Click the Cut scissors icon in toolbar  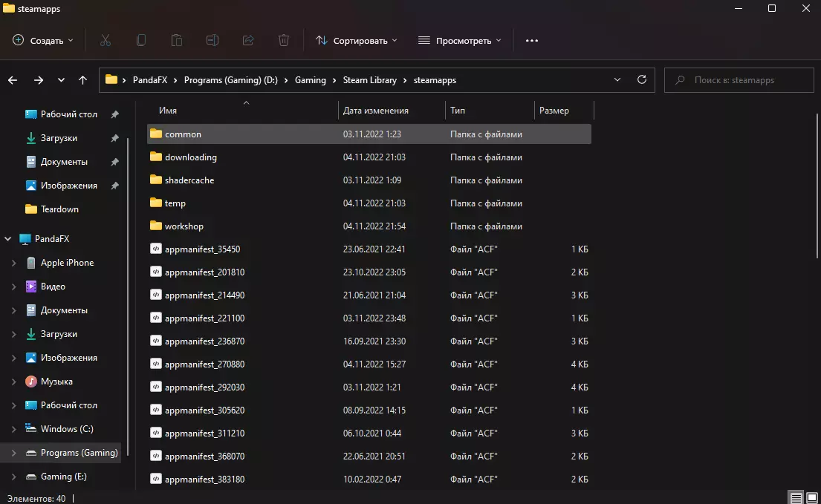coord(106,40)
